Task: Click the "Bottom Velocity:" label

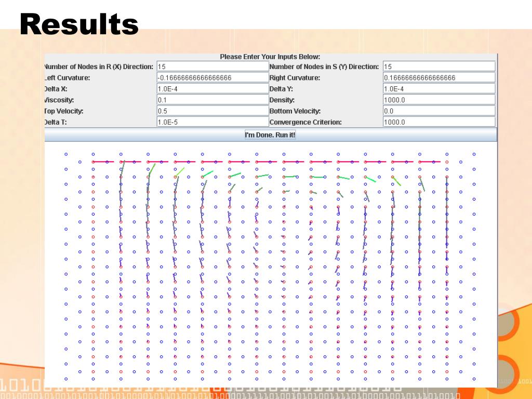Action: (295, 111)
